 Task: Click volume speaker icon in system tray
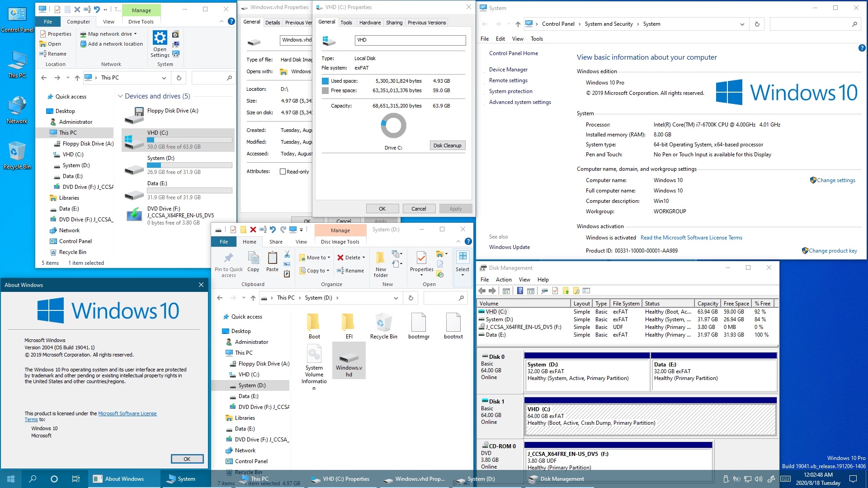(759, 479)
